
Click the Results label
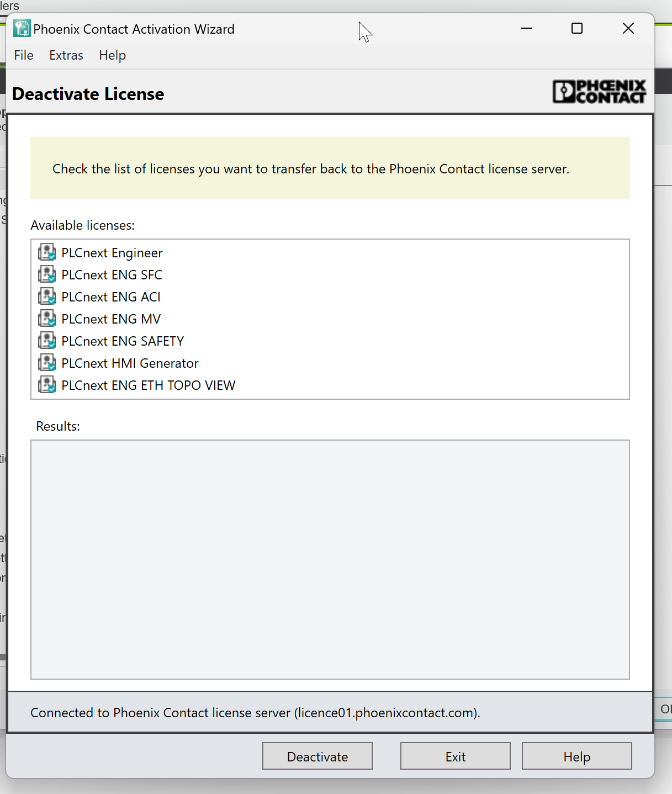click(58, 426)
